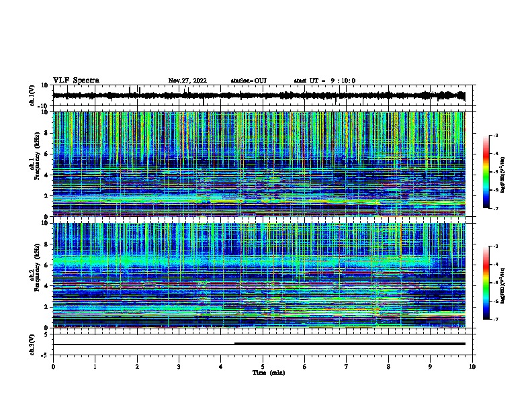Screen dimensions: 532x411
Task: Click the "Time (min)" axis title
Action: click(269, 373)
